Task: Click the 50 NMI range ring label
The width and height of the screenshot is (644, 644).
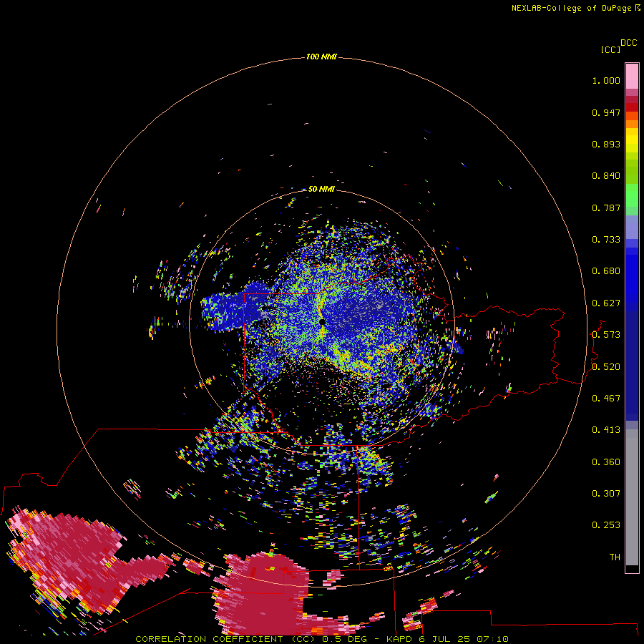Action: [x=321, y=189]
